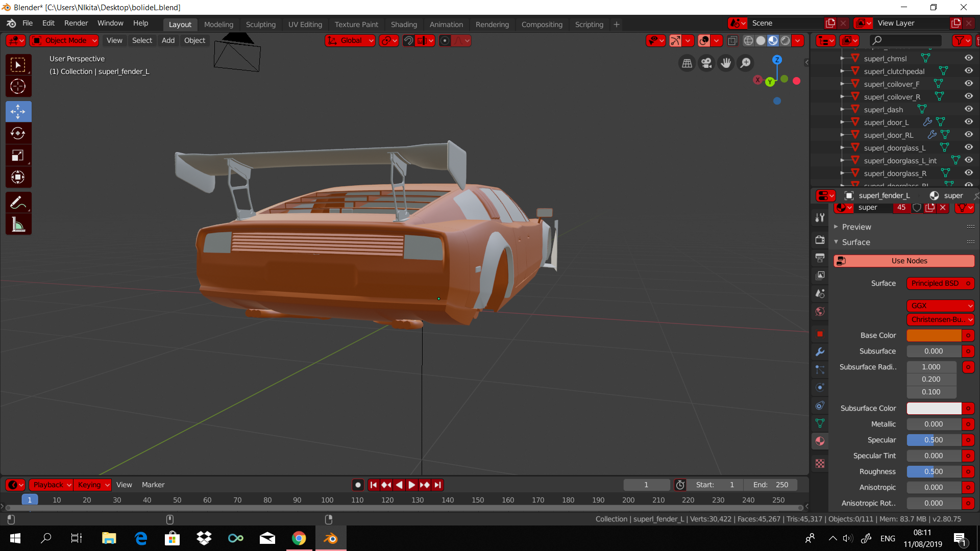Choose the Annotate pencil tool
Viewport: 980px width, 551px height.
pos(18,203)
